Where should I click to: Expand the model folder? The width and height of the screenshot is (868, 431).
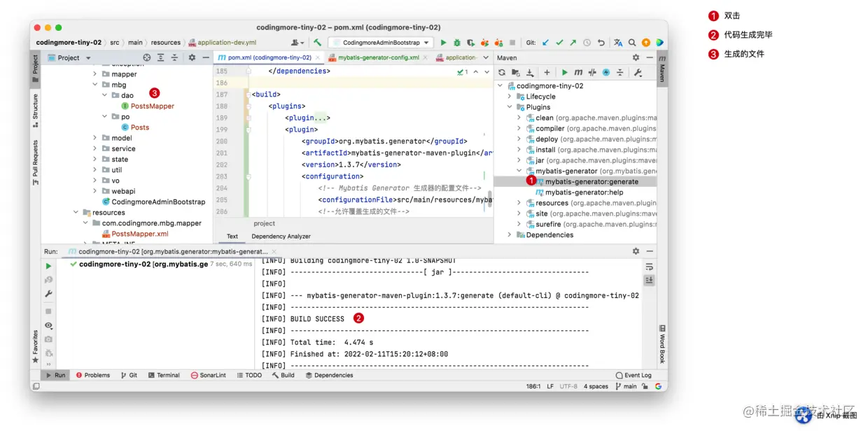95,138
